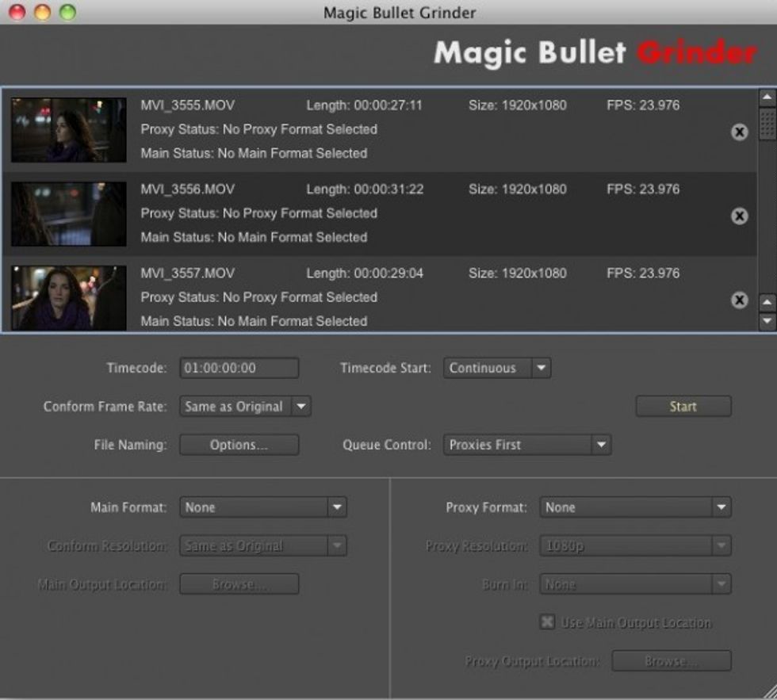Click the scroll up arrow at list top
This screenshot has width=777, height=700.
tap(767, 98)
